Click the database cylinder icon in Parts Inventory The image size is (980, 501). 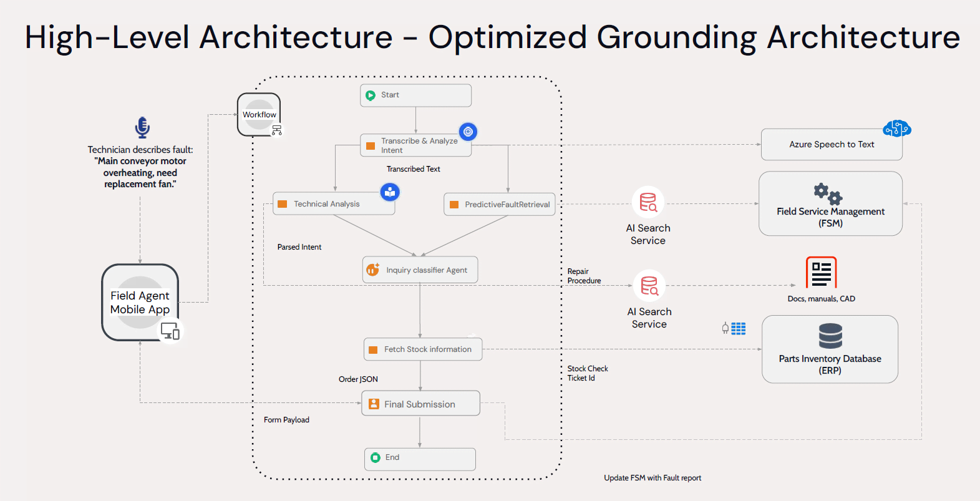click(x=830, y=336)
